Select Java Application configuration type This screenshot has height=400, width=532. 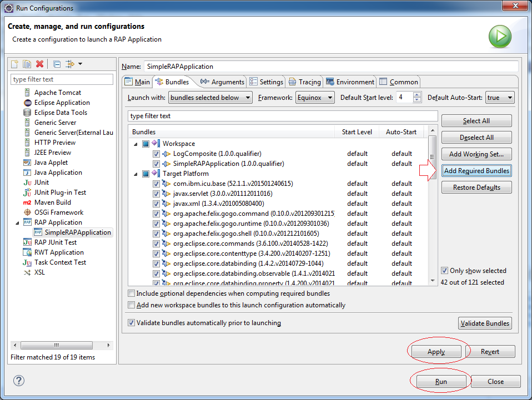pyautogui.click(x=58, y=173)
